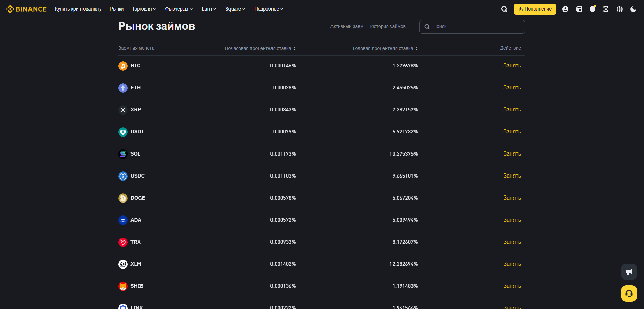Open language globe icon

[x=620, y=9]
